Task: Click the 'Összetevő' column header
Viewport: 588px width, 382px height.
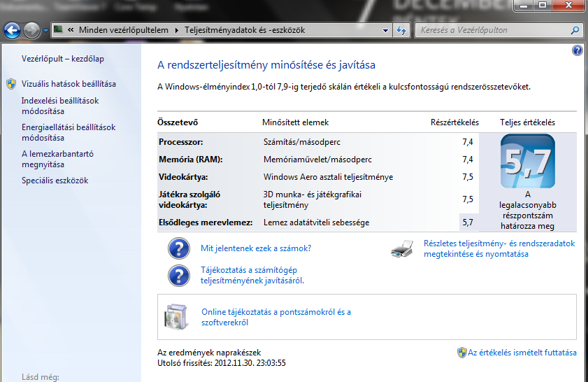Action: click(178, 122)
